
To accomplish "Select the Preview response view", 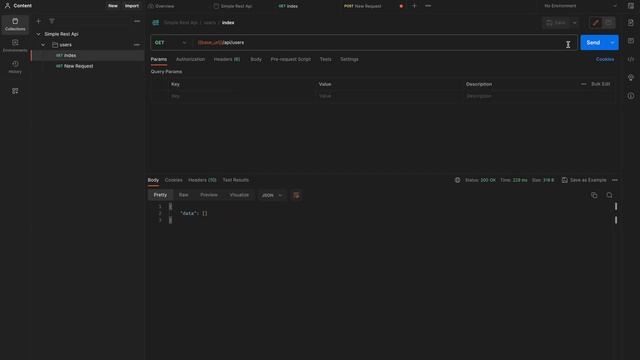I will click(209, 195).
